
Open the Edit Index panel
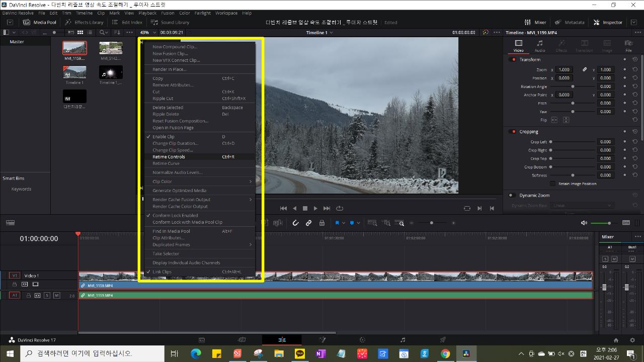click(x=127, y=22)
